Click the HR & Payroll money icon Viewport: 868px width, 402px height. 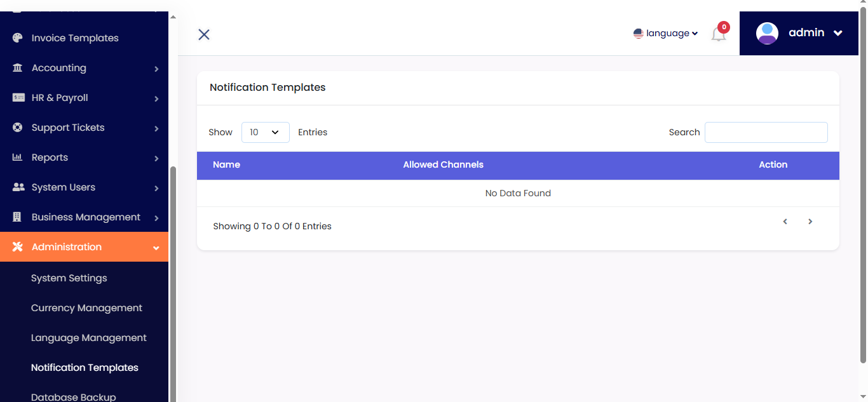[x=18, y=98]
